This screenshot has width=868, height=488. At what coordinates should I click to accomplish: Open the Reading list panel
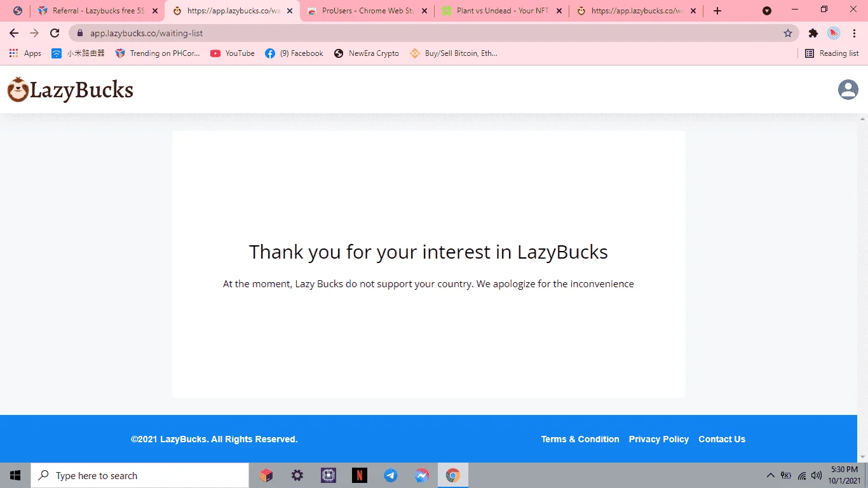click(x=832, y=53)
